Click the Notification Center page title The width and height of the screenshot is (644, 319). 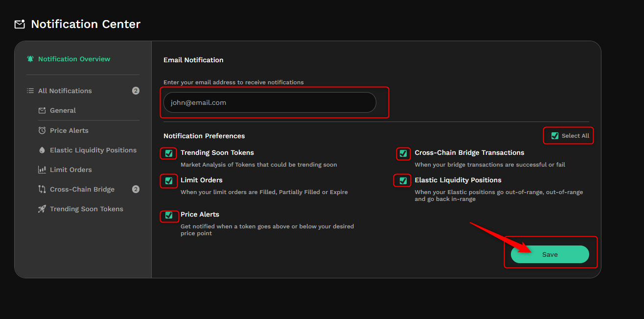tap(86, 24)
